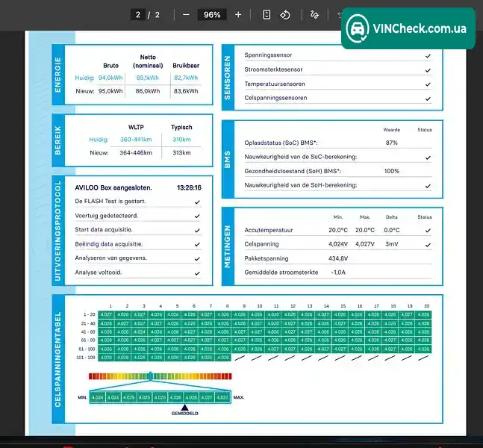483x448 pixels.
Task: Click the fit to page icon
Action: 267,14
